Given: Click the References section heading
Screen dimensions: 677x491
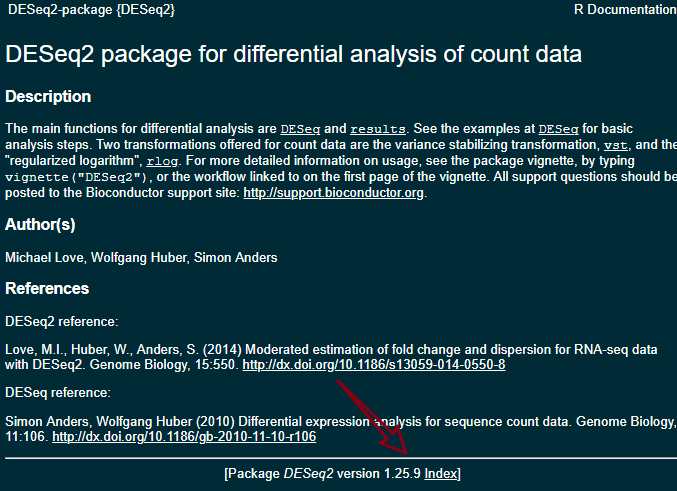Looking at the screenshot, I should pyautogui.click(x=47, y=288).
